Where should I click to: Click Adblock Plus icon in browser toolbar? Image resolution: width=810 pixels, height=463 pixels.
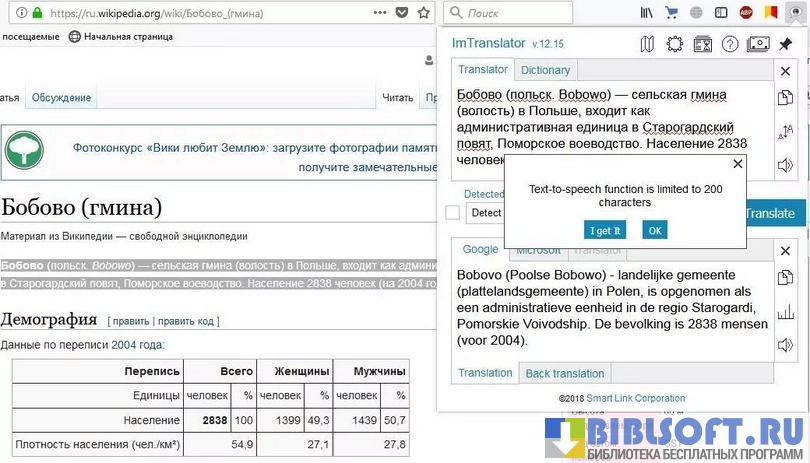point(746,13)
